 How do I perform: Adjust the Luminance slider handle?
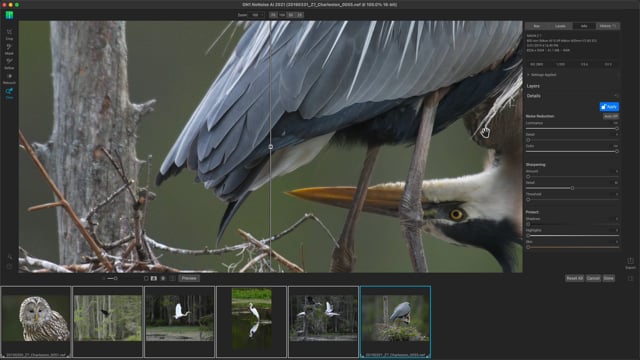pyautogui.click(x=616, y=129)
